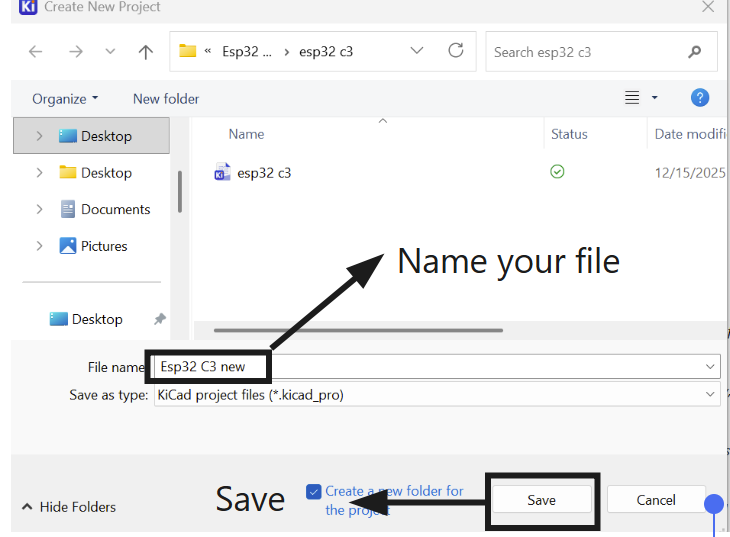The width and height of the screenshot is (730, 537).
Task: Click the green sync status checkmark
Action: click(x=557, y=172)
